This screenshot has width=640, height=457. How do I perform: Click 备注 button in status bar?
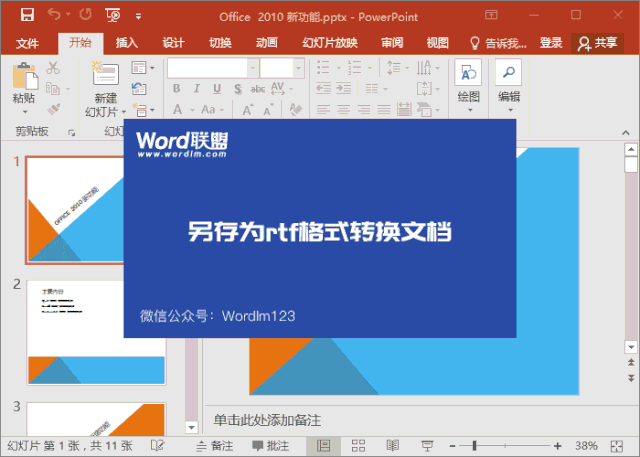pyautogui.click(x=215, y=446)
